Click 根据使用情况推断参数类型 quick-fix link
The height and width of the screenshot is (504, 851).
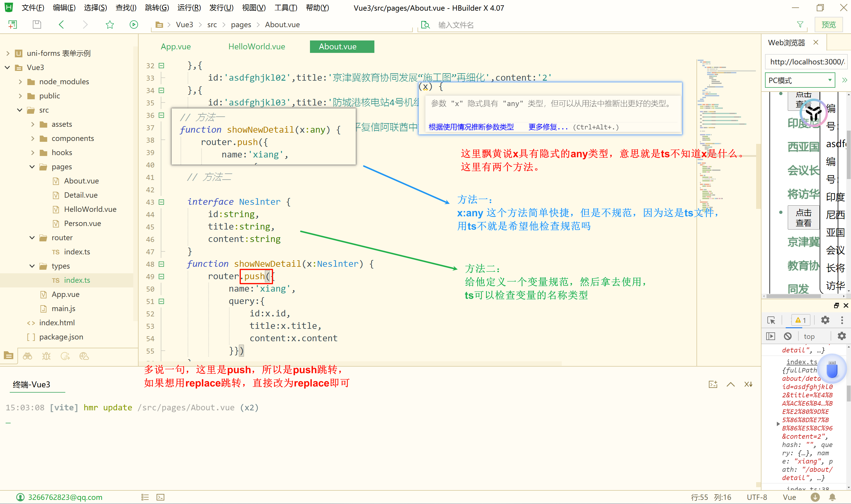(471, 127)
